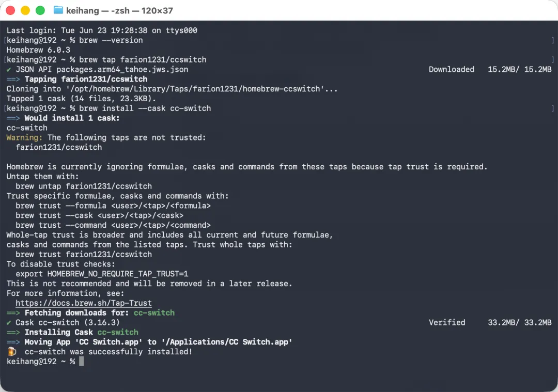Screen dimensions: 558x392
Task: Click the yellow Warning: label
Action: [x=24, y=138]
